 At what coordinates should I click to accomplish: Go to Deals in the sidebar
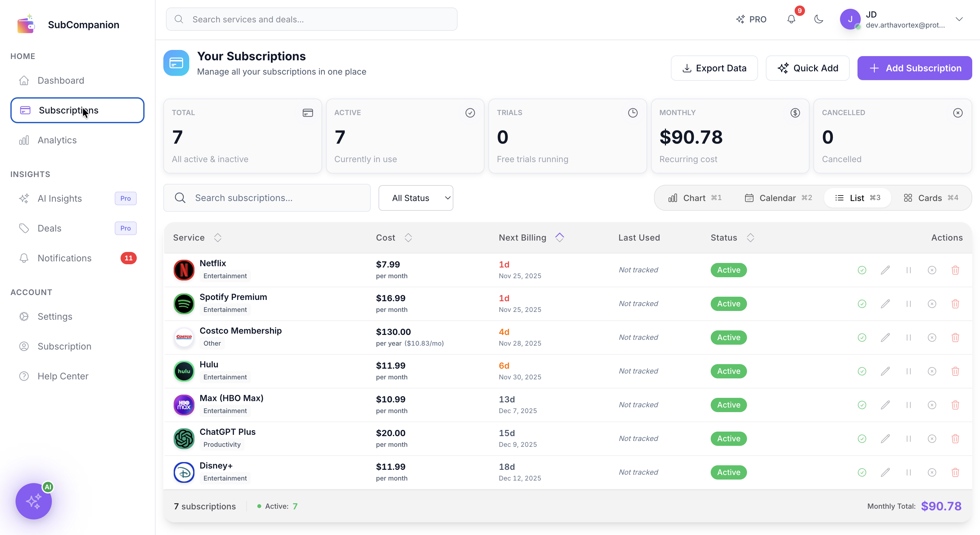point(77,228)
